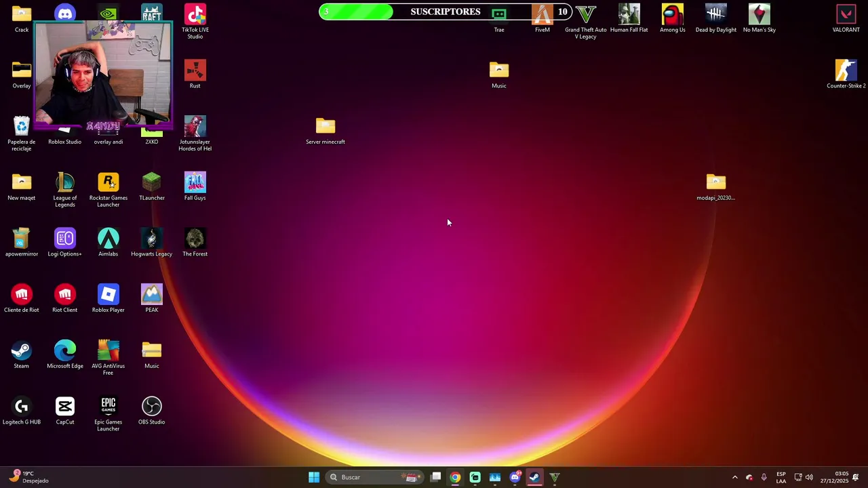This screenshot has width=868, height=488.
Task: Open the volume tray icon
Action: 809,477
